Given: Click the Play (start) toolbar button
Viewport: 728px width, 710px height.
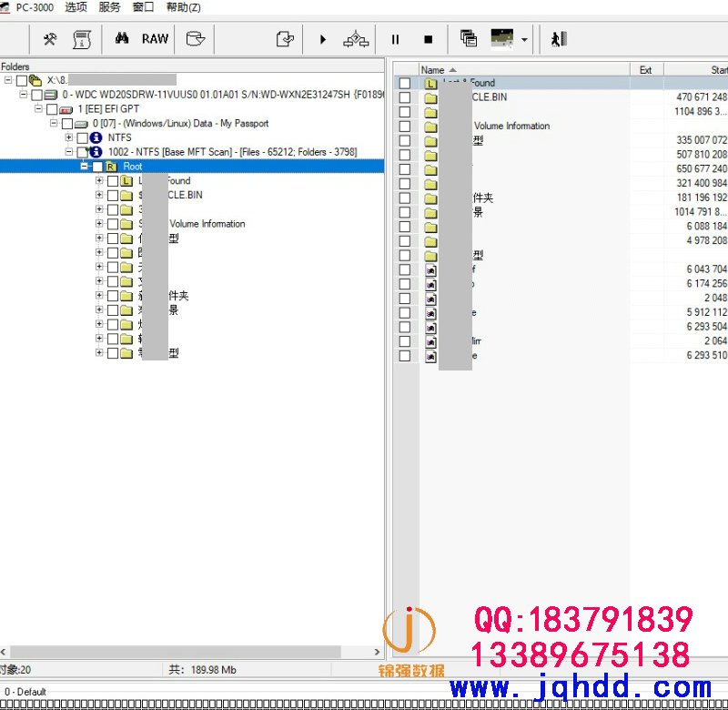Looking at the screenshot, I should pos(323,39).
